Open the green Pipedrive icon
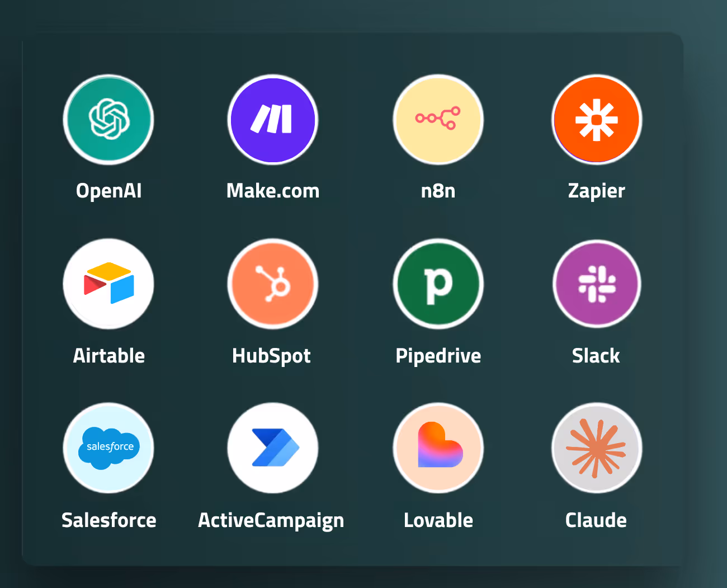The width and height of the screenshot is (727, 588). pyautogui.click(x=438, y=284)
